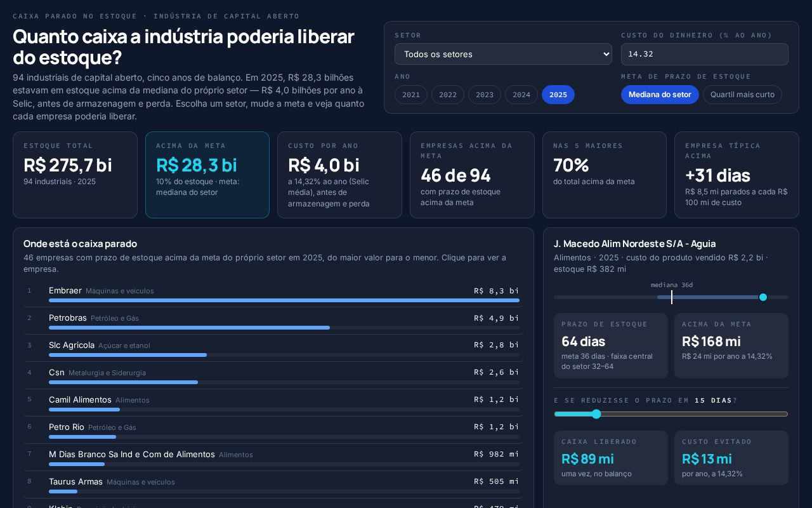Open the Setor dropdown showing Todos os setores

coord(503,54)
